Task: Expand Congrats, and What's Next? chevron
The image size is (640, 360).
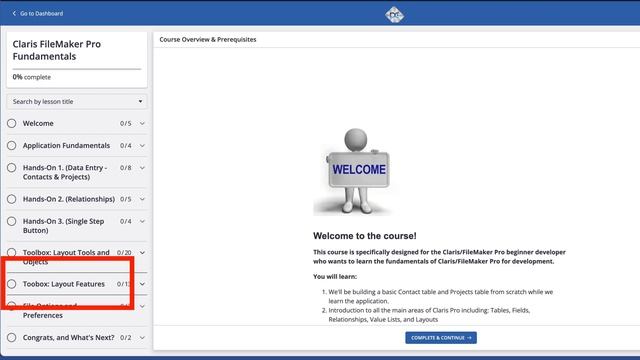Action: (x=142, y=338)
